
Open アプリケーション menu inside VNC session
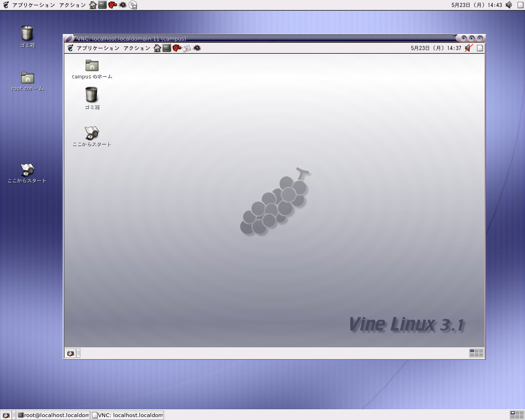[x=98, y=48]
